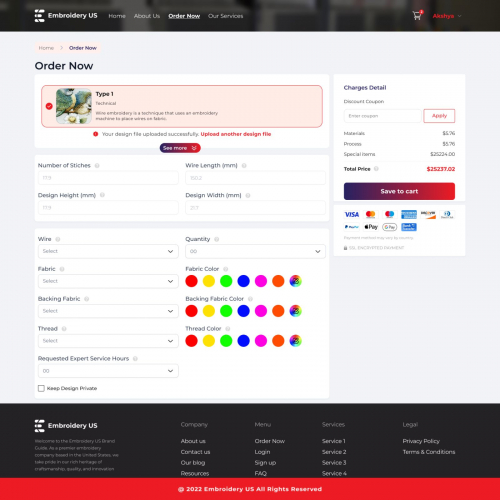Apply the discount coupon
500x500 pixels.
tap(439, 116)
